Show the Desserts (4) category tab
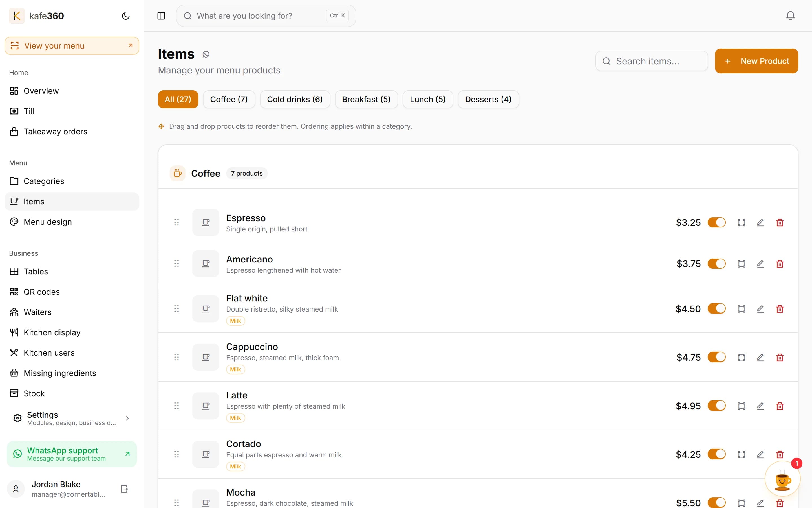Image resolution: width=812 pixels, height=508 pixels. pyautogui.click(x=488, y=99)
